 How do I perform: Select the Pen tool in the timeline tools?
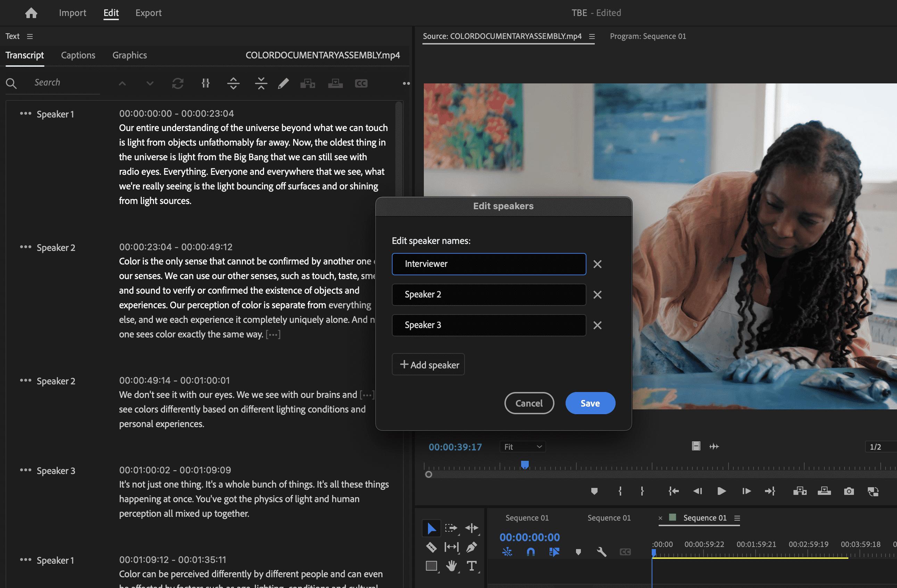tap(471, 547)
